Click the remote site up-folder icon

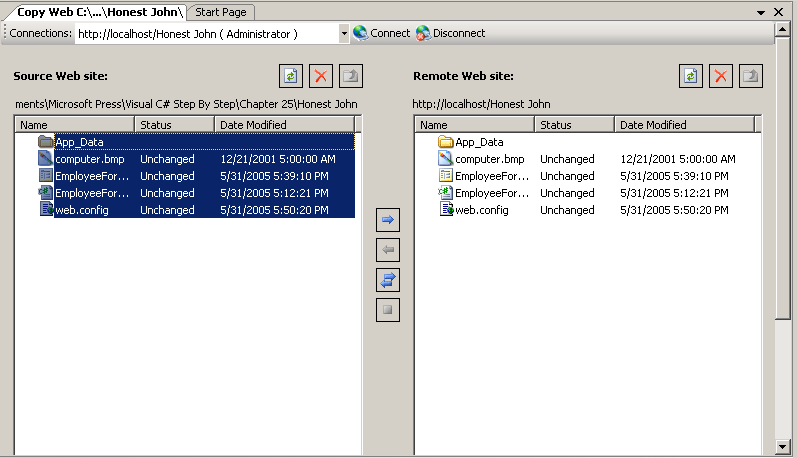tap(751, 76)
